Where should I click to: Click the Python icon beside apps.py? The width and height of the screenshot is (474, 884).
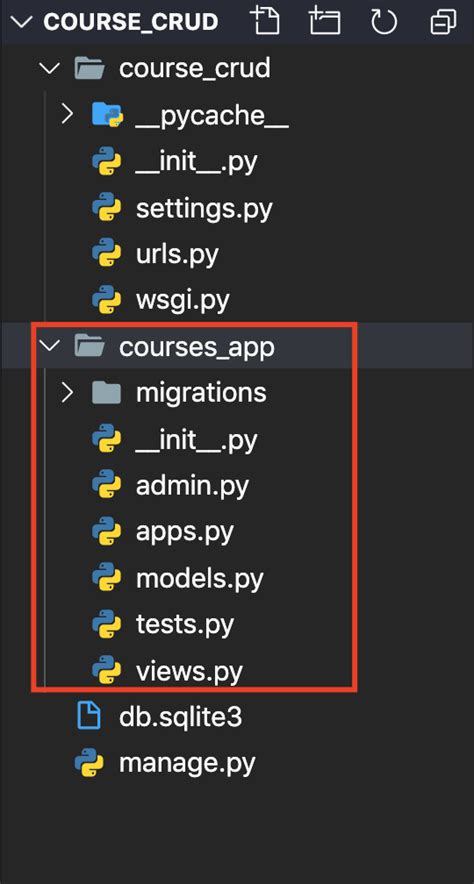[x=107, y=532]
